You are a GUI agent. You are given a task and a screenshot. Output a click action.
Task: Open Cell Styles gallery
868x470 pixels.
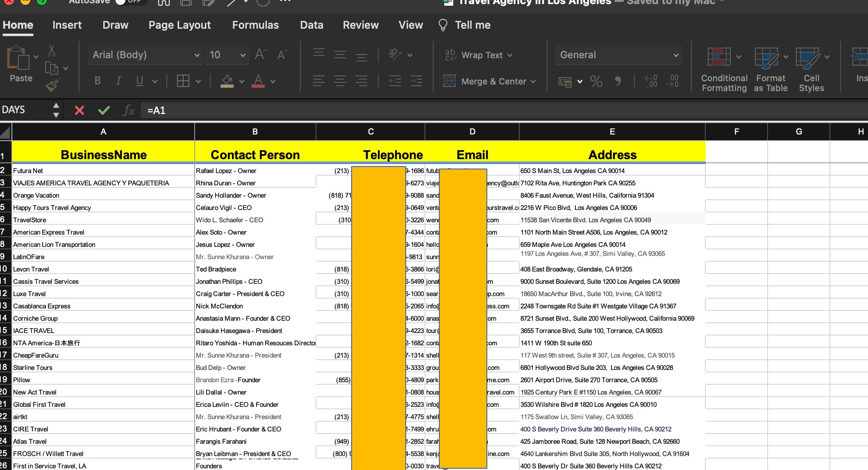coord(811,70)
